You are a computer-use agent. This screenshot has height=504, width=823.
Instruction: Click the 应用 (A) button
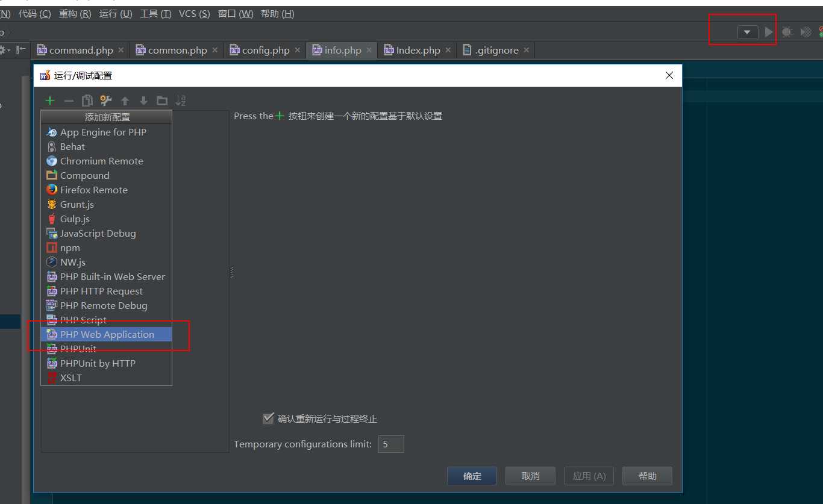(x=589, y=476)
